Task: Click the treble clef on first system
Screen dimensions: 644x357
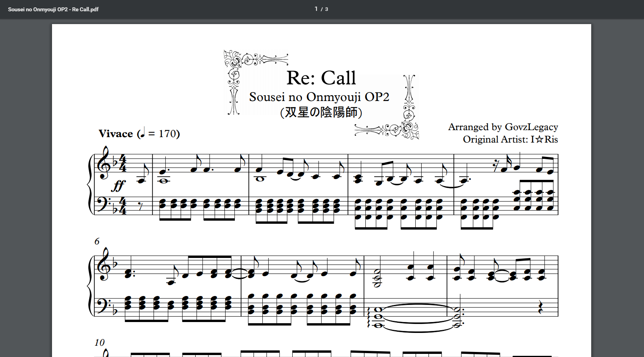Action: pyautogui.click(x=105, y=163)
